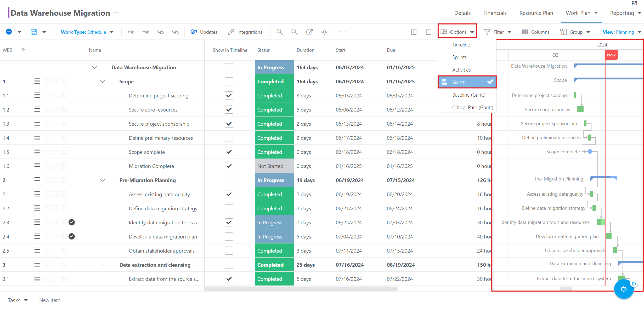Viewport: 644px width, 309px height.
Task: Collapse the Data Warehouse Migration row
Action: coord(95,67)
